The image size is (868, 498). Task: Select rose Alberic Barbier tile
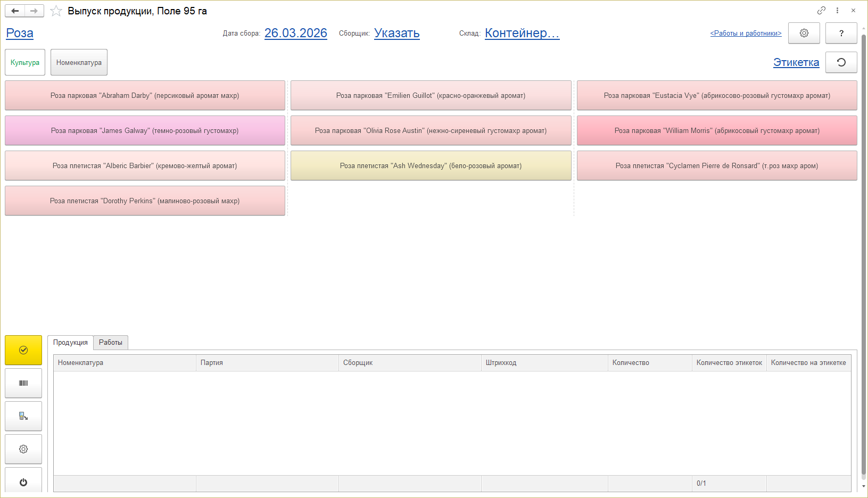point(145,165)
